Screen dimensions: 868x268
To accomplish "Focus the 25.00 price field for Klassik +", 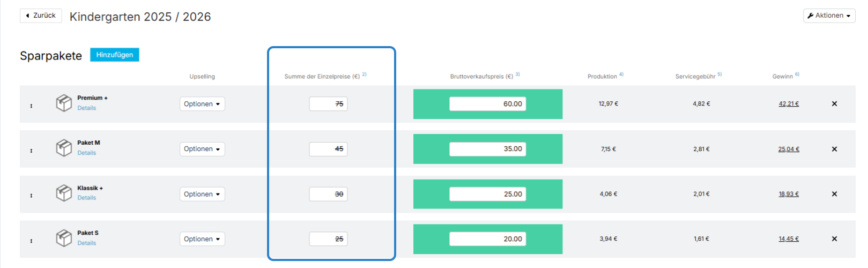I will [x=487, y=194].
